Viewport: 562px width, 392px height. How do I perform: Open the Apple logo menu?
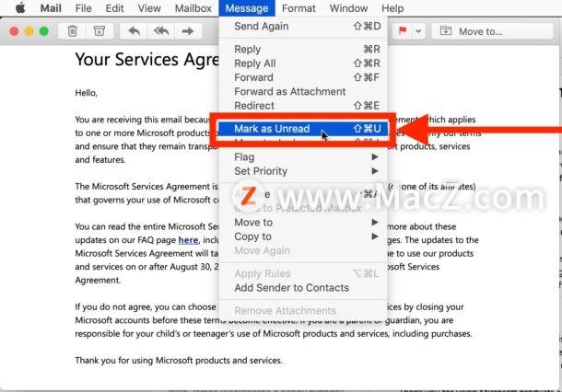click(20, 8)
